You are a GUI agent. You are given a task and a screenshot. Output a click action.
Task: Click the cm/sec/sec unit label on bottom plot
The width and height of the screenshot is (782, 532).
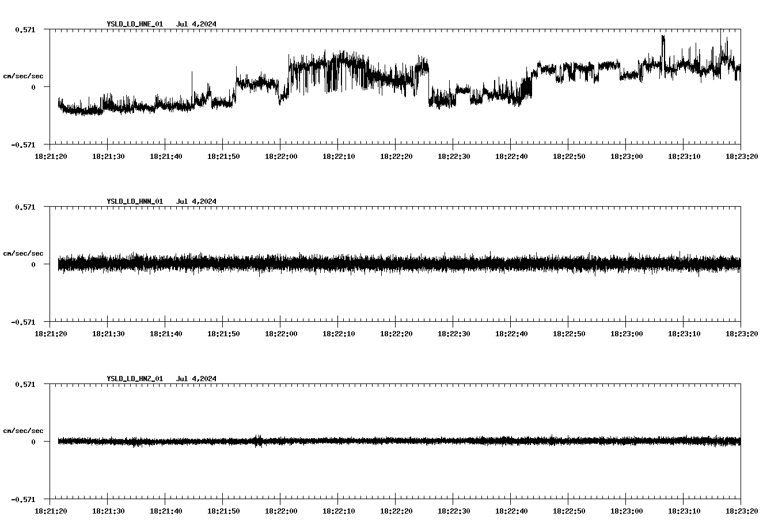click(x=23, y=430)
